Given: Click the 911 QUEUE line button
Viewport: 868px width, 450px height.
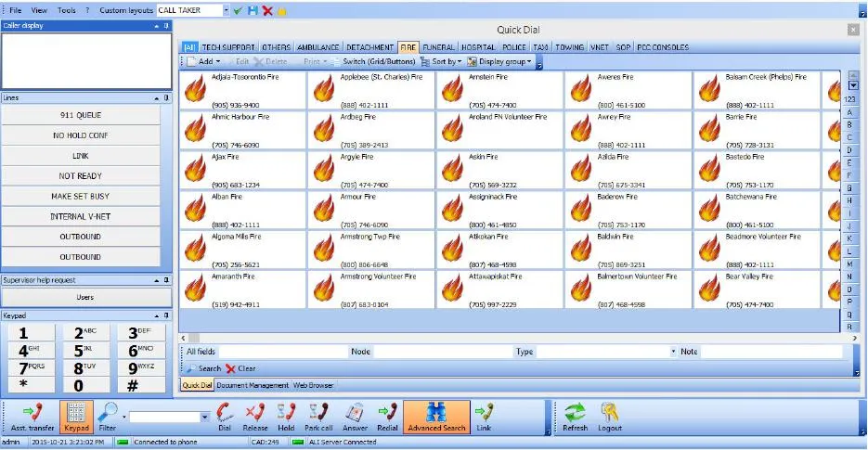Looking at the screenshot, I should pyautogui.click(x=81, y=115).
